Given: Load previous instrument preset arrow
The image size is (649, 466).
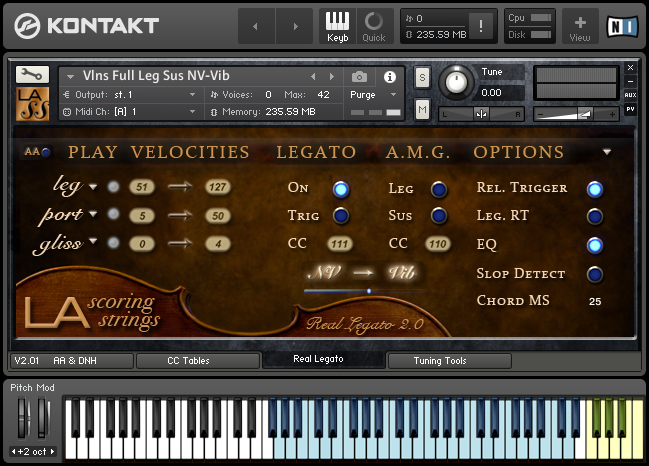Looking at the screenshot, I should [313, 77].
